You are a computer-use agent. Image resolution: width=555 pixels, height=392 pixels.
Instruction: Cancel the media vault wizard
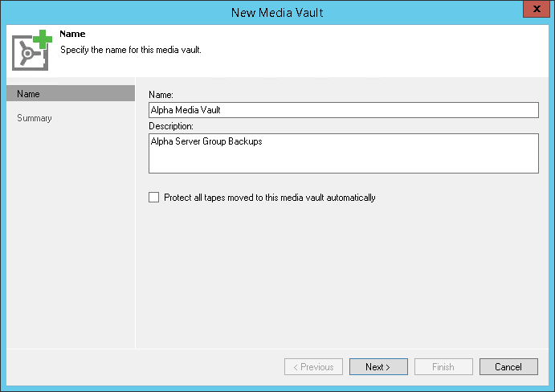(x=508, y=367)
